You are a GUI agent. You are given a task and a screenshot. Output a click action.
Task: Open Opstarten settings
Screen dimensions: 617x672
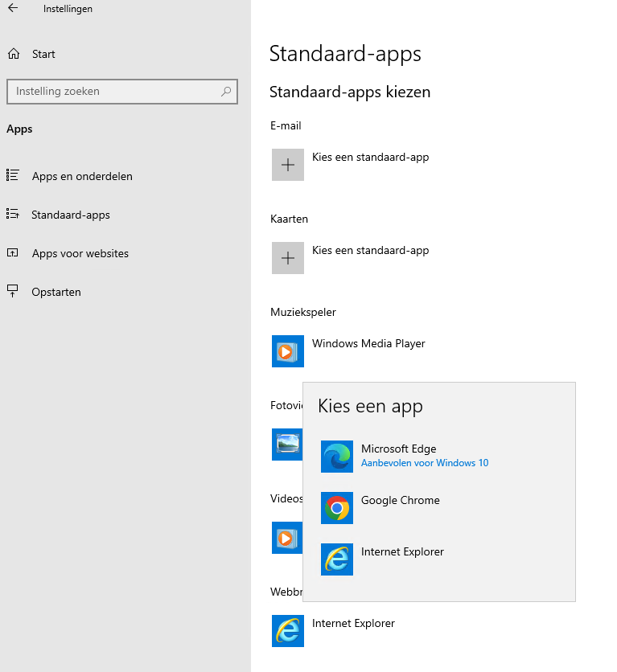tap(56, 292)
